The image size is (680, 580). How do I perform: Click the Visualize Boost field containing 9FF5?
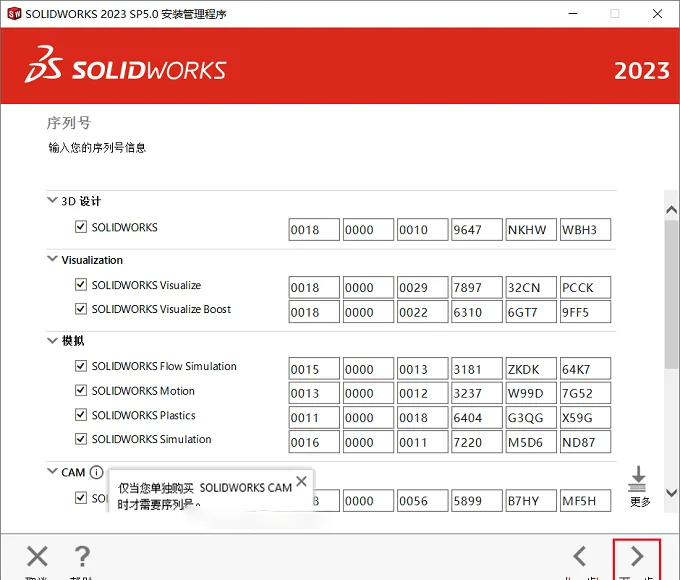click(x=585, y=312)
